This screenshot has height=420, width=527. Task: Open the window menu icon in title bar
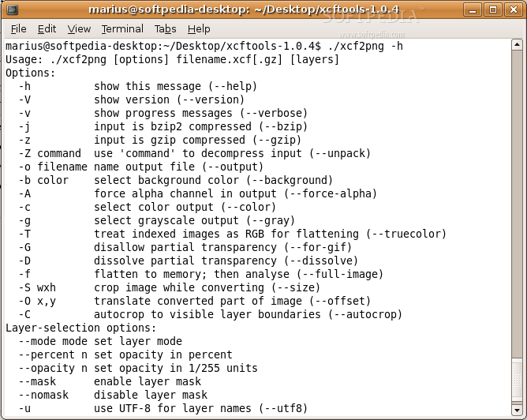[x=10, y=9]
